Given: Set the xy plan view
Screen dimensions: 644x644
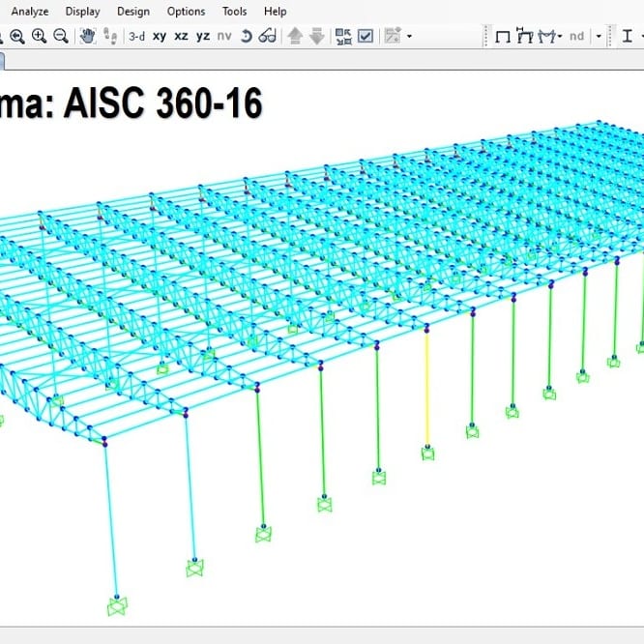Looking at the screenshot, I should (x=160, y=37).
